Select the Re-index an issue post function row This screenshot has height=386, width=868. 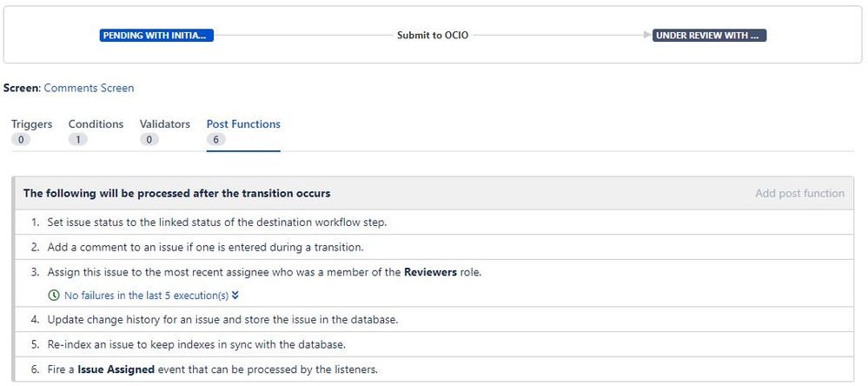tap(434, 344)
